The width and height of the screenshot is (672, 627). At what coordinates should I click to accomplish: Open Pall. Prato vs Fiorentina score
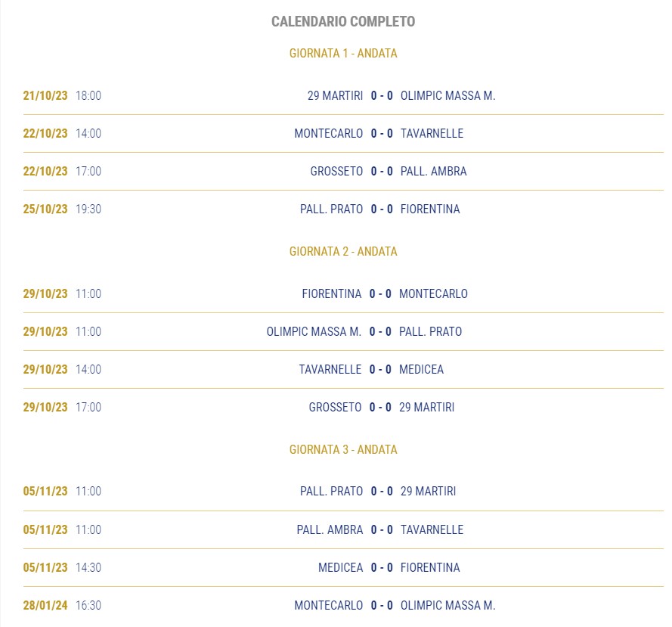[382, 209]
